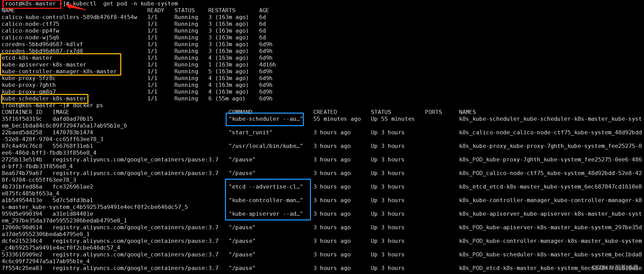Click the IMAGE column header
644x274 pixels.
click(x=61, y=112)
